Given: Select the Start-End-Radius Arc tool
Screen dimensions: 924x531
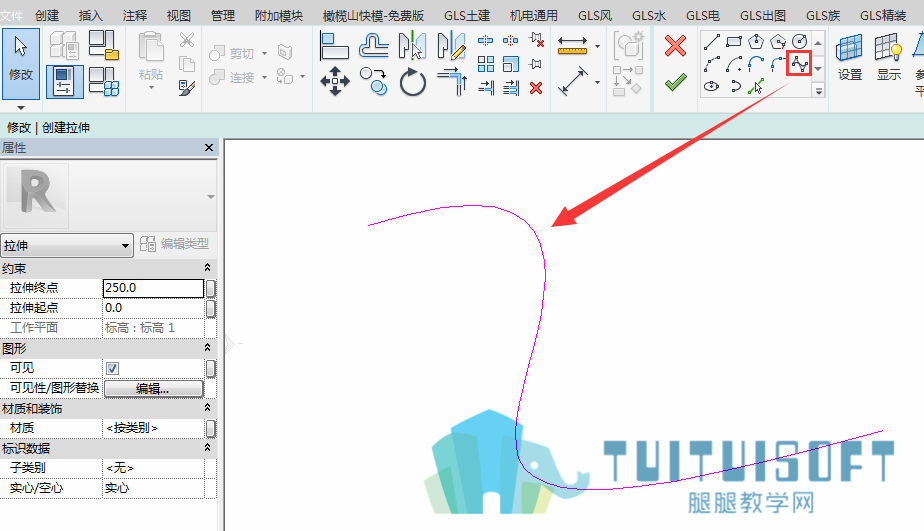Looking at the screenshot, I should [711, 64].
